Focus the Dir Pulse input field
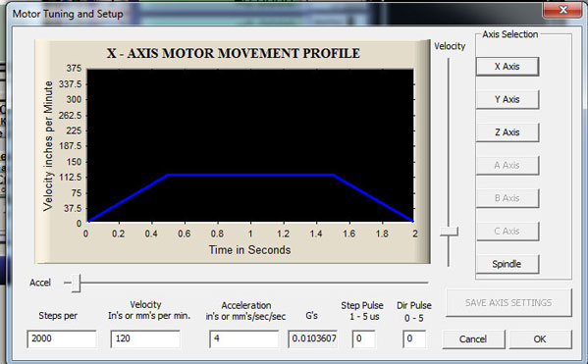 pos(414,338)
